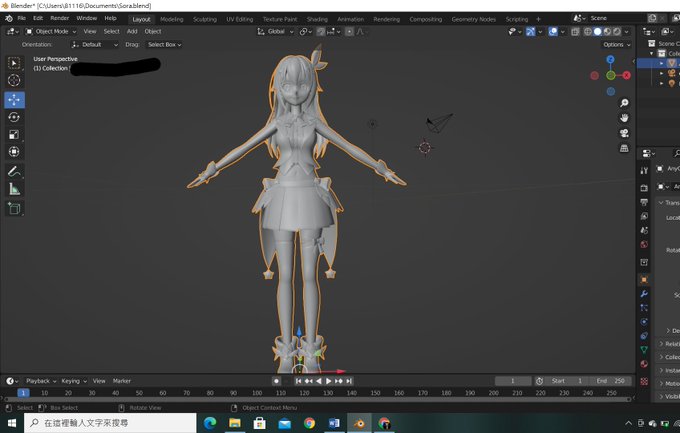
Task: Open the Orientation Default dropdown
Action: [x=95, y=45]
